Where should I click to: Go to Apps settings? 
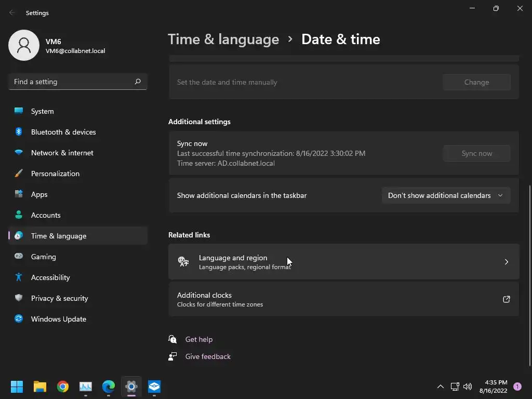click(x=78, y=194)
